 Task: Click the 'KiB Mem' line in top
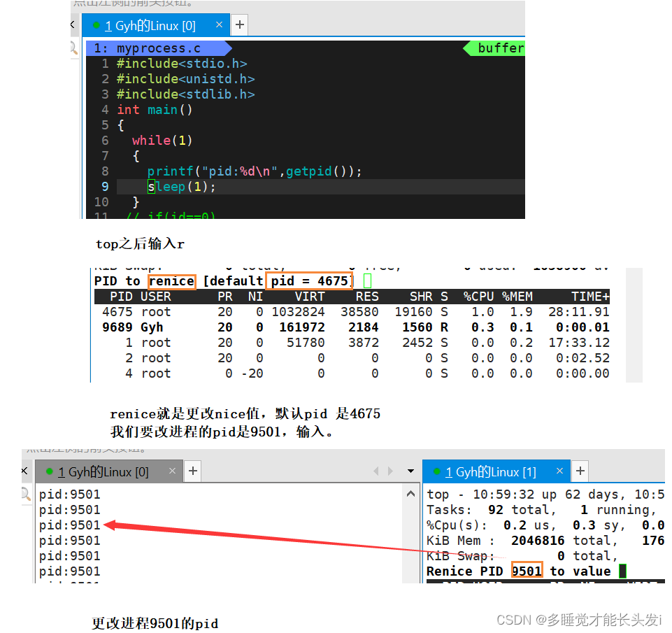(545, 541)
